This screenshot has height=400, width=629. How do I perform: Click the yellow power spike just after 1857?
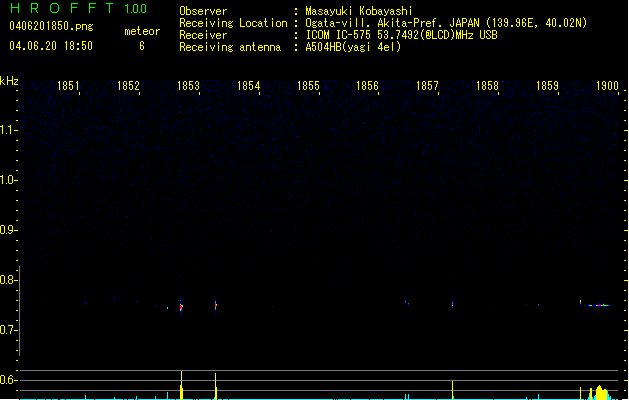click(x=452, y=390)
